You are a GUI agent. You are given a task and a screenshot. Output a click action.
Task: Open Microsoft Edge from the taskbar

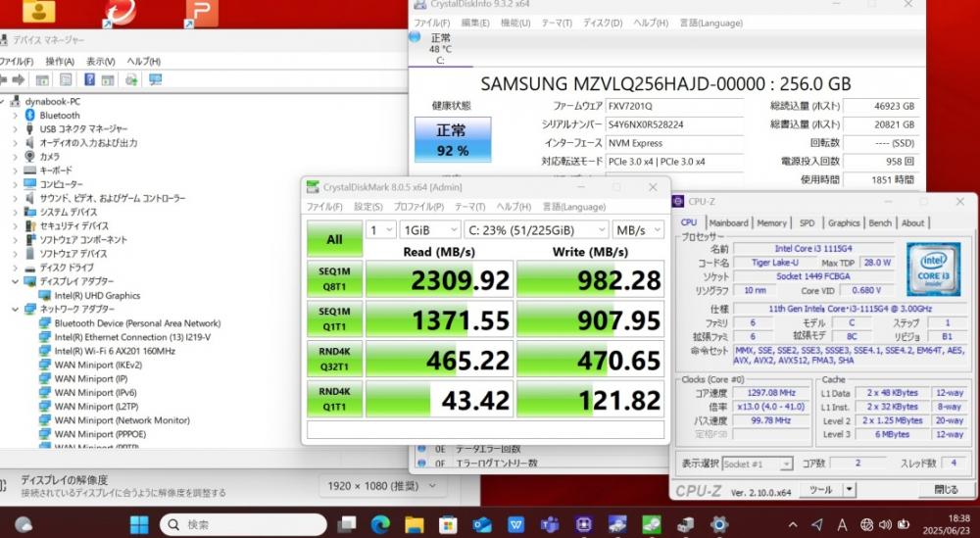coord(380,524)
